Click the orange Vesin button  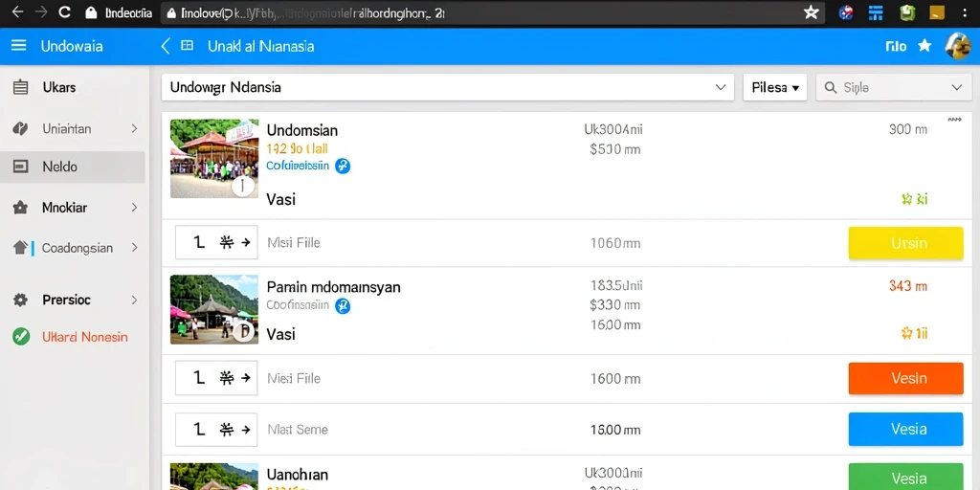pos(905,378)
